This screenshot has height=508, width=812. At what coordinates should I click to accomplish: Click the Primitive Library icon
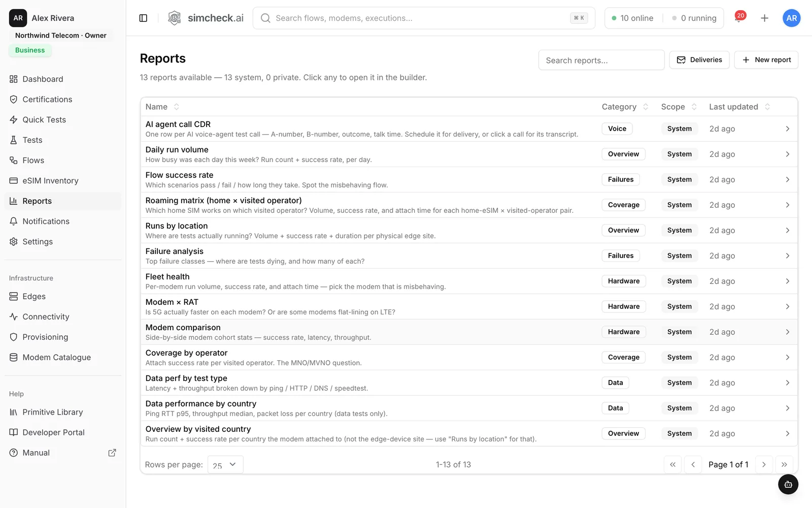pos(14,412)
